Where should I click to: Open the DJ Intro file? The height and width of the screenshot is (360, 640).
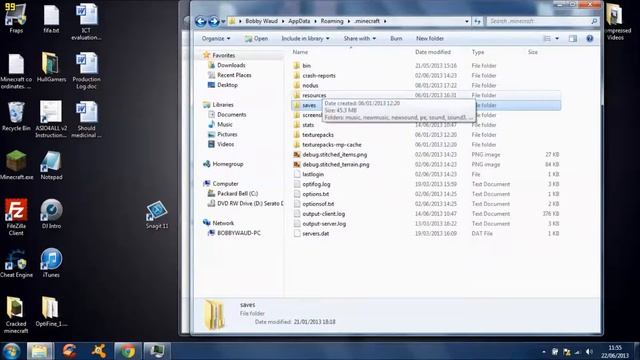51,214
